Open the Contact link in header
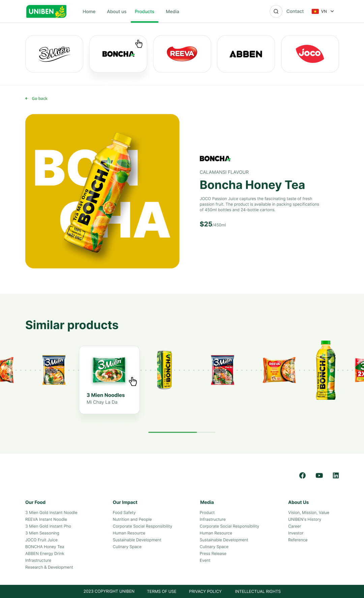 (x=295, y=11)
